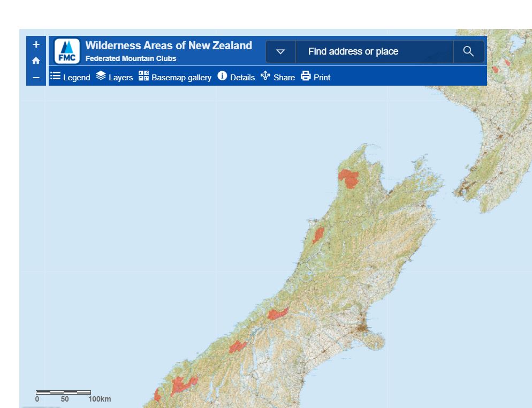Zoom out with the minus button

coord(36,78)
